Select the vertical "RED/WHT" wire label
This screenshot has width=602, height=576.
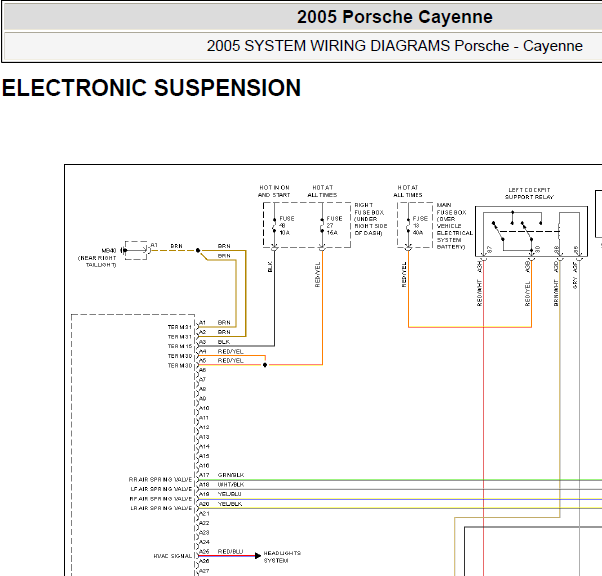479,293
